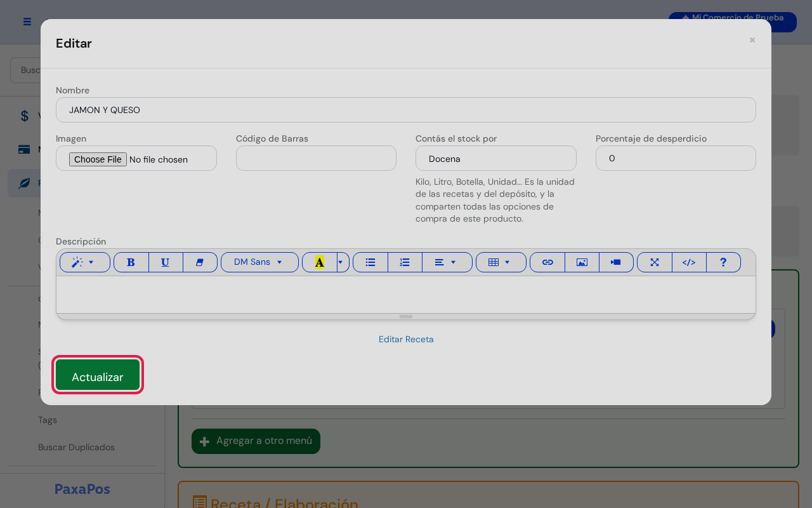Image resolution: width=812 pixels, height=508 pixels.
Task: Click the credit card icon in the sidebar
Action: point(24,150)
